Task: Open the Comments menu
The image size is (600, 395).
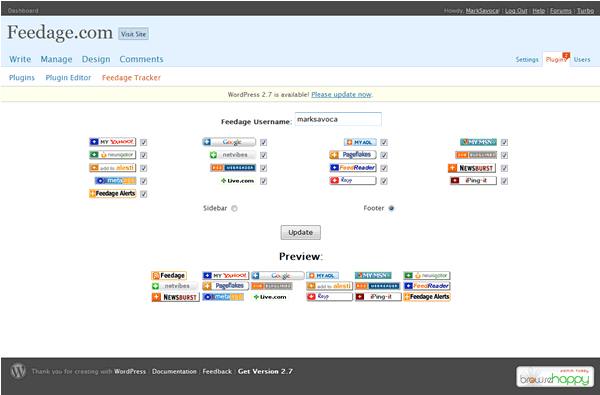Action: point(141,59)
